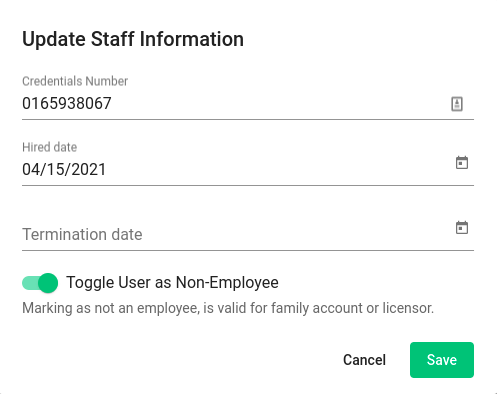Click the non-employee helper text about licensor
Image resolution: width=497 pixels, height=394 pixels.
click(228, 308)
